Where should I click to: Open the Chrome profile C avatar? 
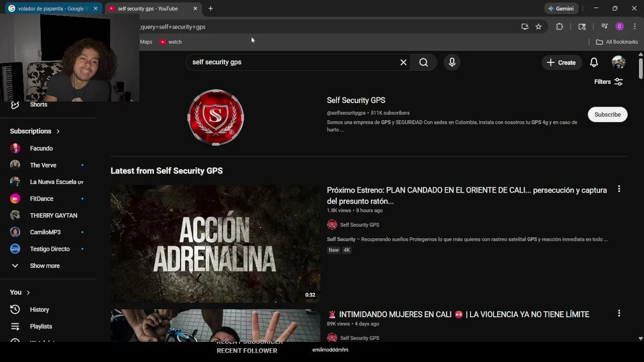620,27
